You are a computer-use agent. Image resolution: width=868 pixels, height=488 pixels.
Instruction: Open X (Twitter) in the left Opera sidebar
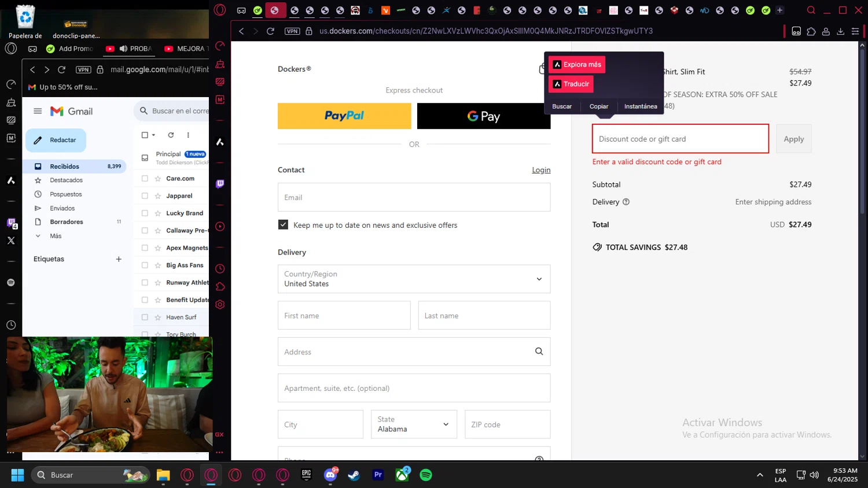pyautogui.click(x=11, y=241)
